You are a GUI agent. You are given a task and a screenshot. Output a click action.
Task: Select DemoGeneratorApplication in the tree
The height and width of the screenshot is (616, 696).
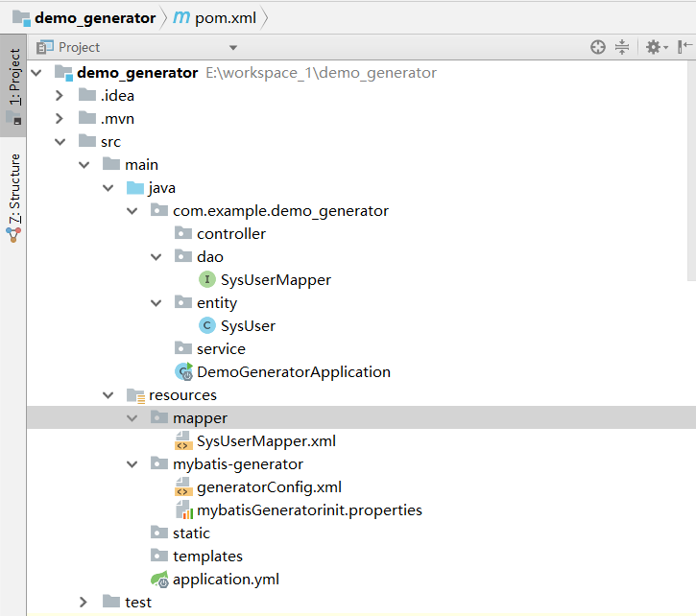[293, 372]
